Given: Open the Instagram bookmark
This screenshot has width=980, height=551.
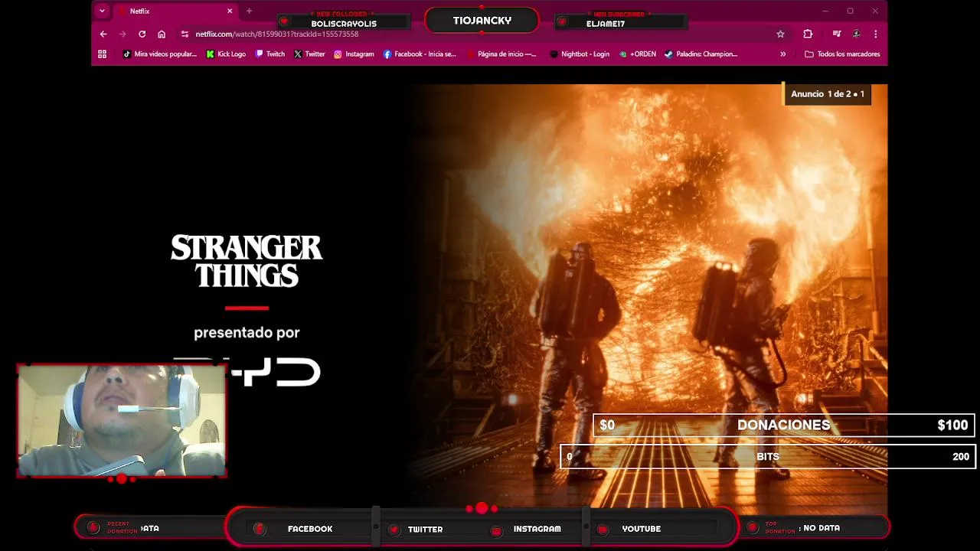Looking at the screenshot, I should click(354, 54).
